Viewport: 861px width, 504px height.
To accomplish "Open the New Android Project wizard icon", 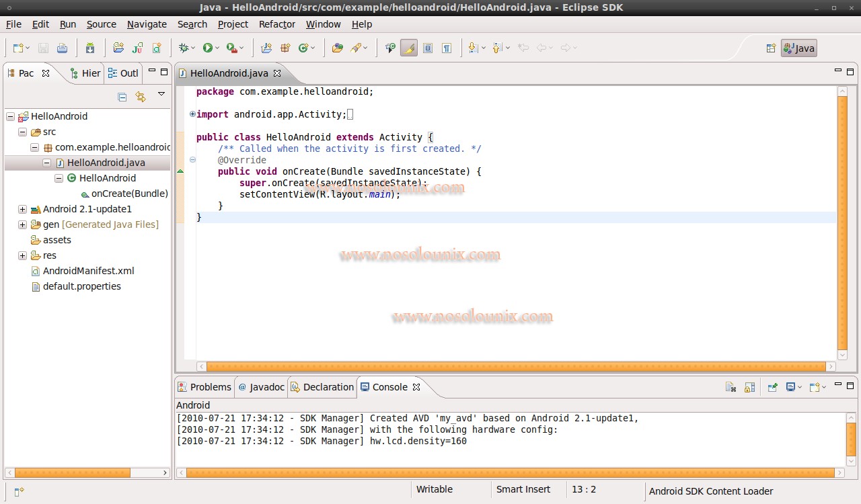I will 119,48.
